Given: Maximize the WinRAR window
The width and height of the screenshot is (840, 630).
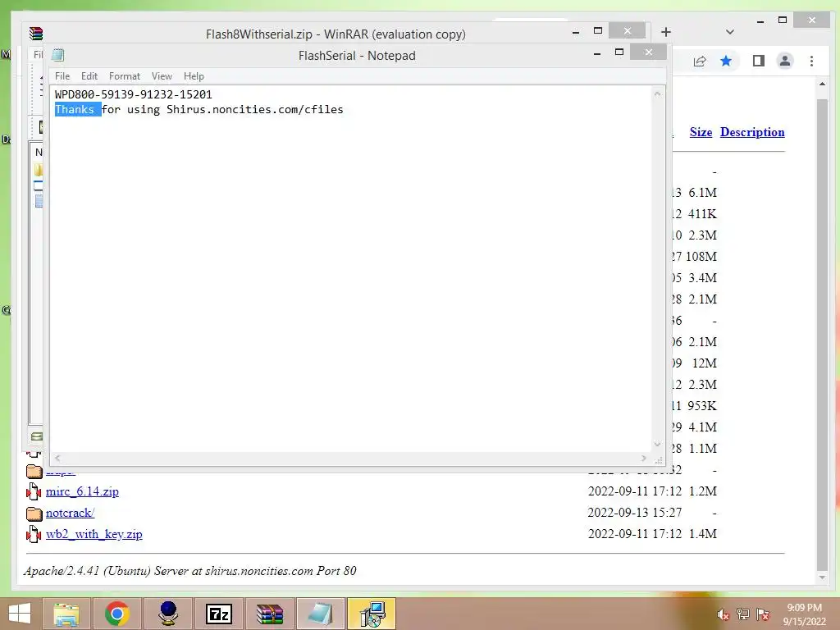Looking at the screenshot, I should click(x=598, y=30).
